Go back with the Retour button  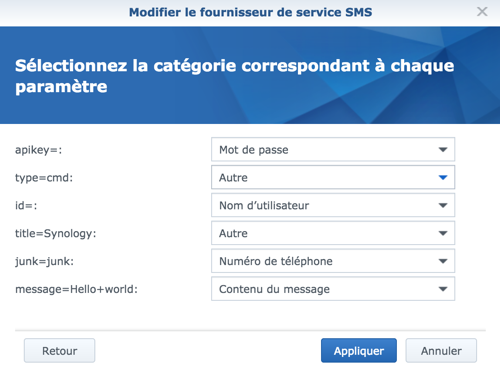point(59,351)
